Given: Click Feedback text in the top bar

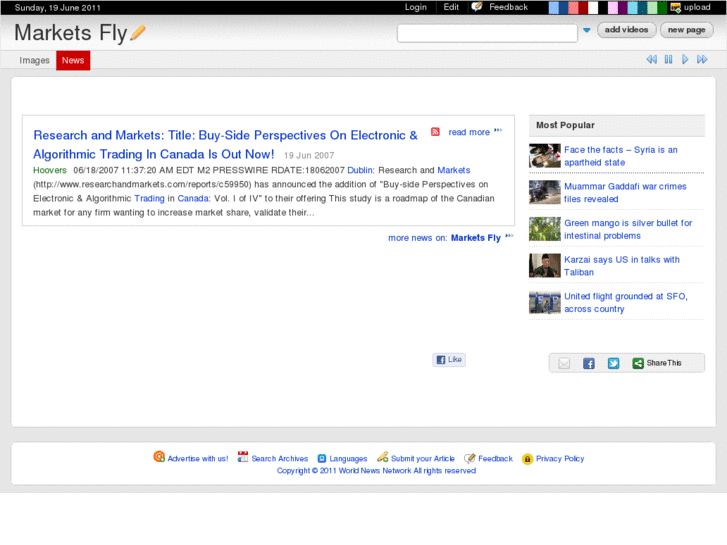Looking at the screenshot, I should pos(508,7).
